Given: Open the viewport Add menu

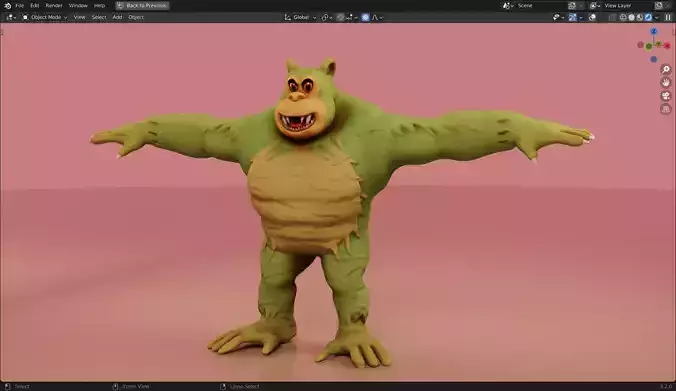Looking at the screenshot, I should tap(117, 17).
